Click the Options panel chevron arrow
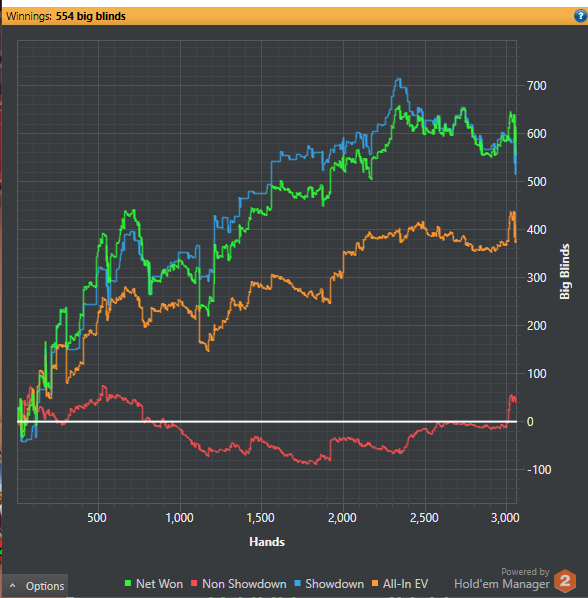Image resolution: width=588 pixels, height=598 pixels. pyautogui.click(x=13, y=585)
